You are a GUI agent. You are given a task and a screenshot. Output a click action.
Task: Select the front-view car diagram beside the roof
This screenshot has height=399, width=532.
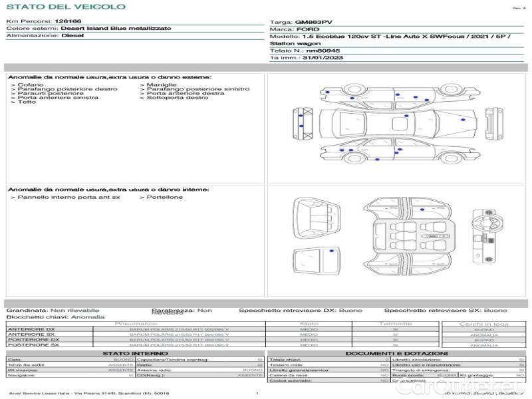point(494,124)
